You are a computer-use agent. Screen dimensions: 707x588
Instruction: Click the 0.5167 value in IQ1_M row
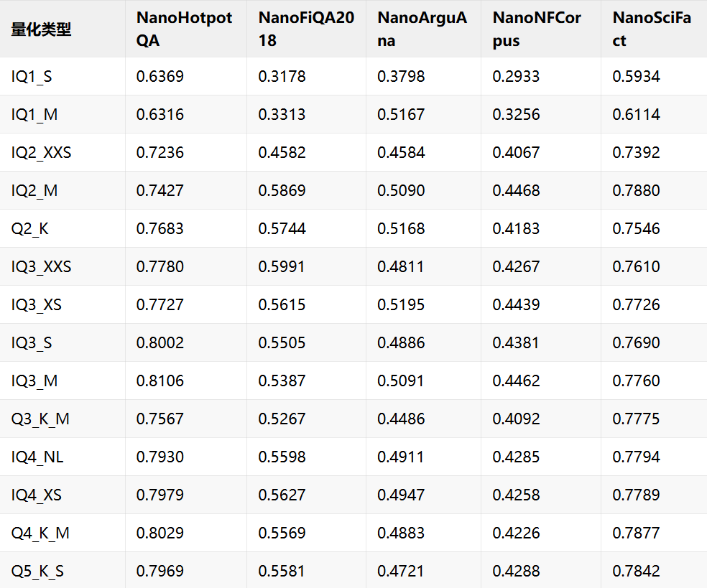coord(401,114)
